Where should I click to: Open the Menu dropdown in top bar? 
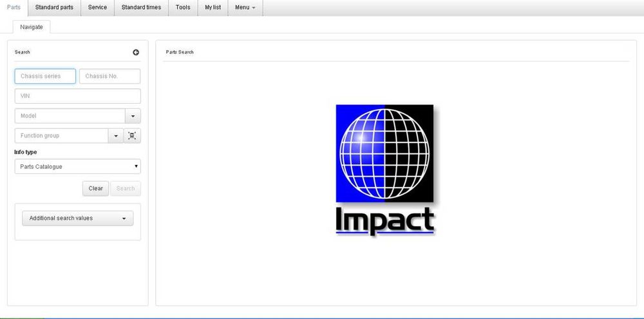point(245,7)
